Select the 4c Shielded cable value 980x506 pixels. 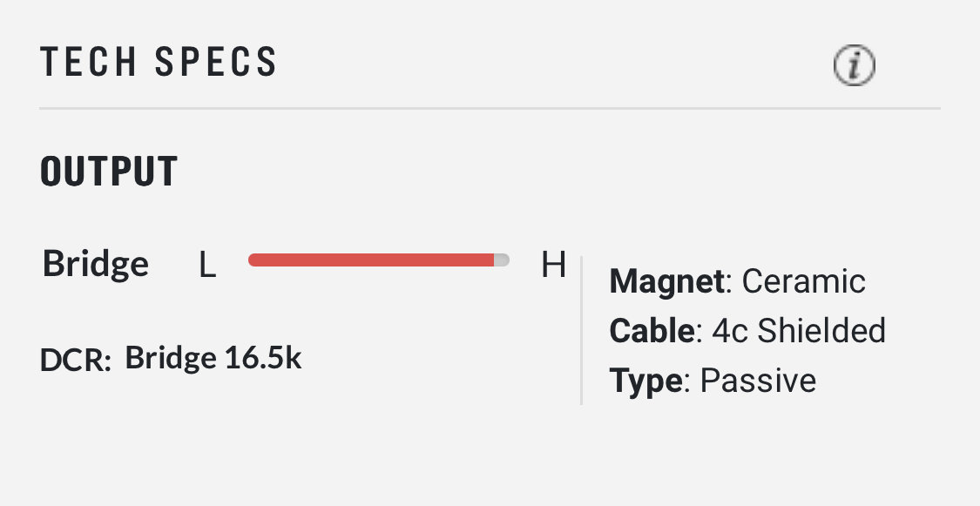tap(799, 330)
